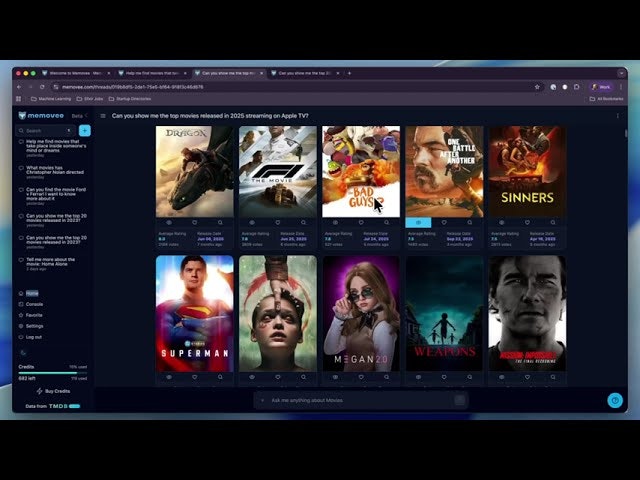Toggle the eye icon under Superman poster

(x=169, y=377)
